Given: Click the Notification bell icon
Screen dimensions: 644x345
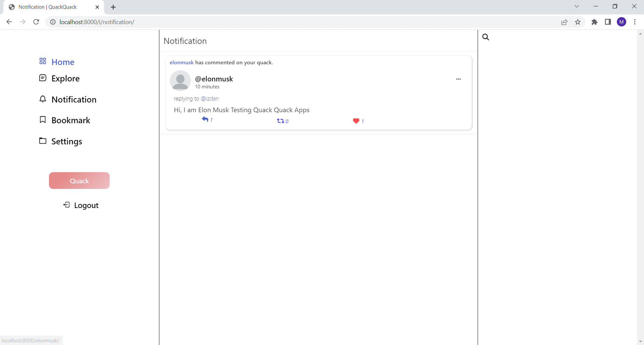Looking at the screenshot, I should (x=42, y=99).
